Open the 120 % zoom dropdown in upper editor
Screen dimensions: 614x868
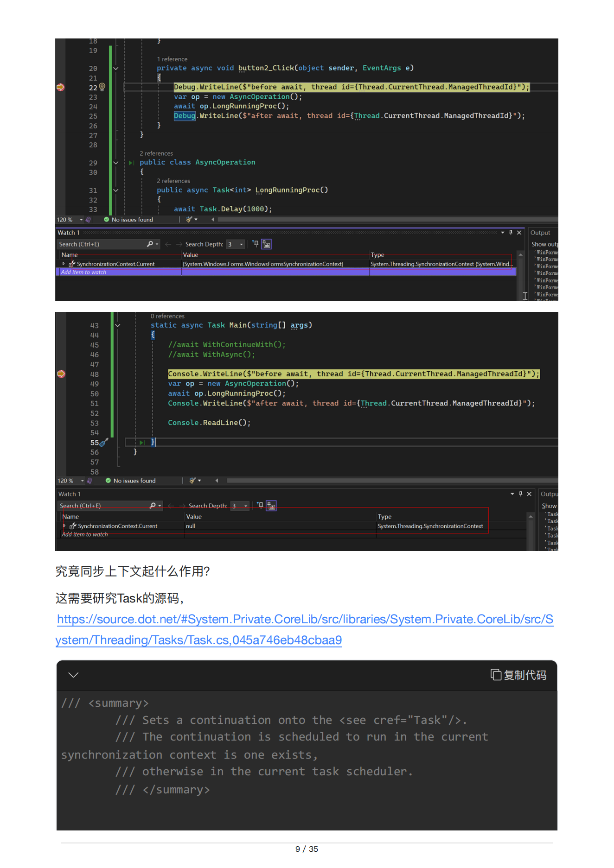[81, 220]
